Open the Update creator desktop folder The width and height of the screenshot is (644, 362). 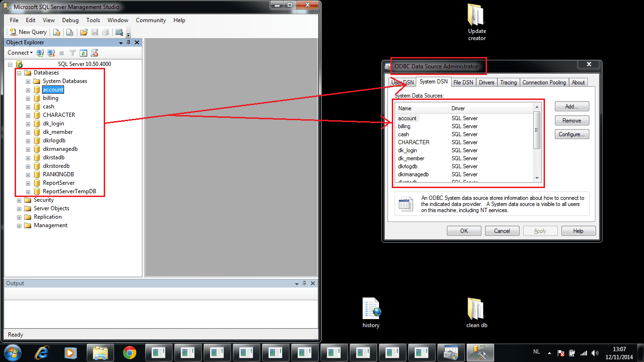477,23
